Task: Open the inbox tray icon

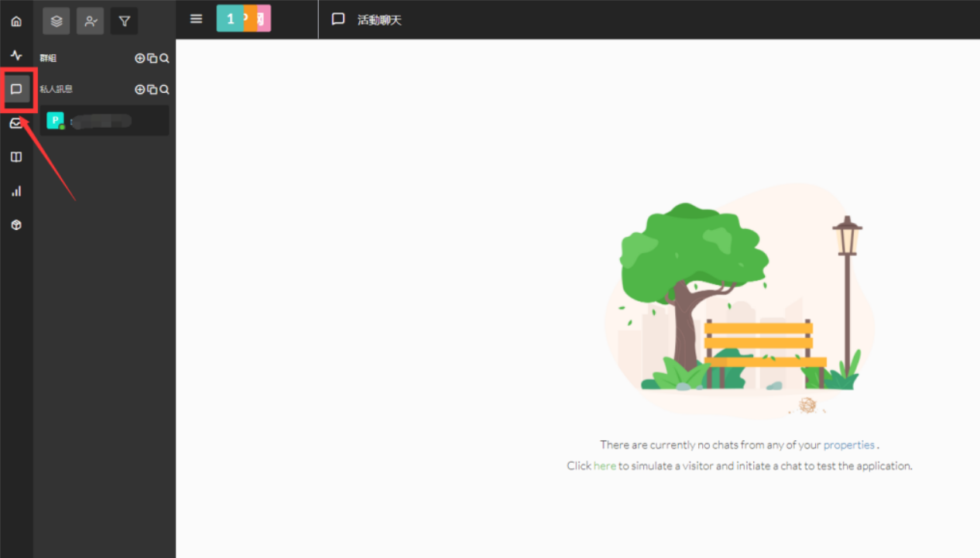Action: (16, 123)
